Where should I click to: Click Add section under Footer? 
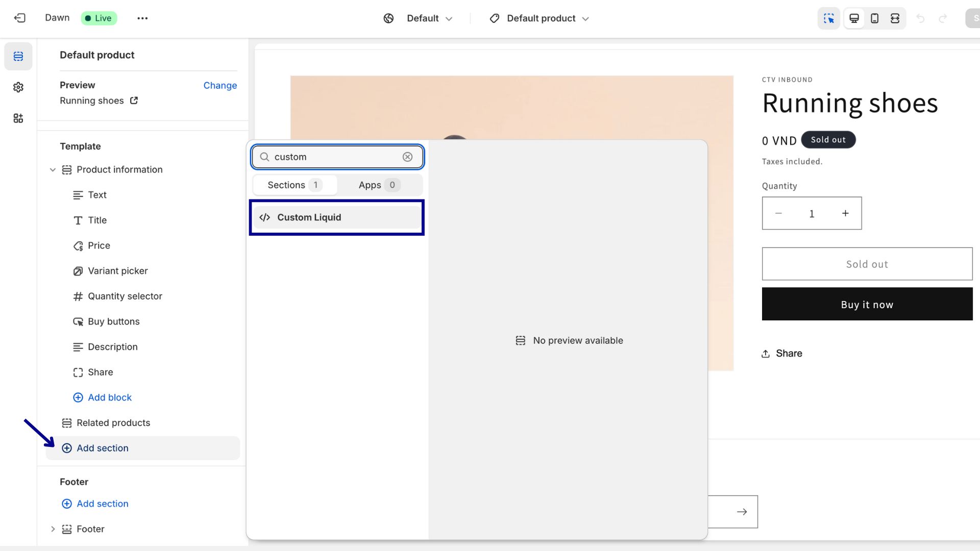(x=95, y=504)
